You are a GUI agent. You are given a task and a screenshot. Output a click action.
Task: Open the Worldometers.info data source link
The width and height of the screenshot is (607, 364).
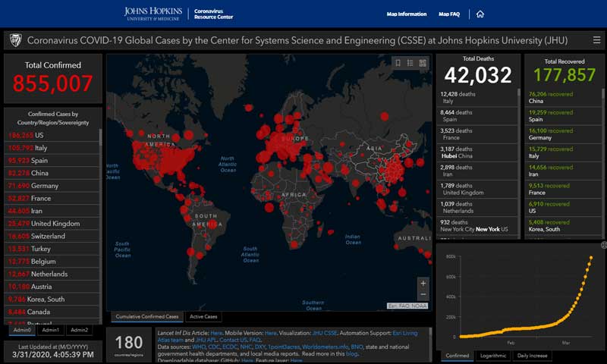point(326,347)
